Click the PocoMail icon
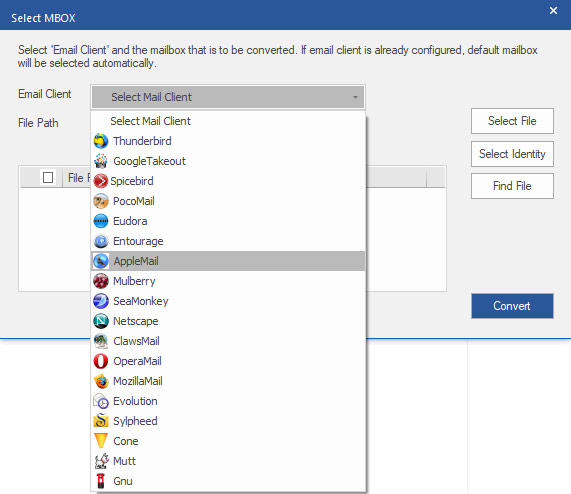Image resolution: width=571 pixels, height=494 pixels. (101, 201)
